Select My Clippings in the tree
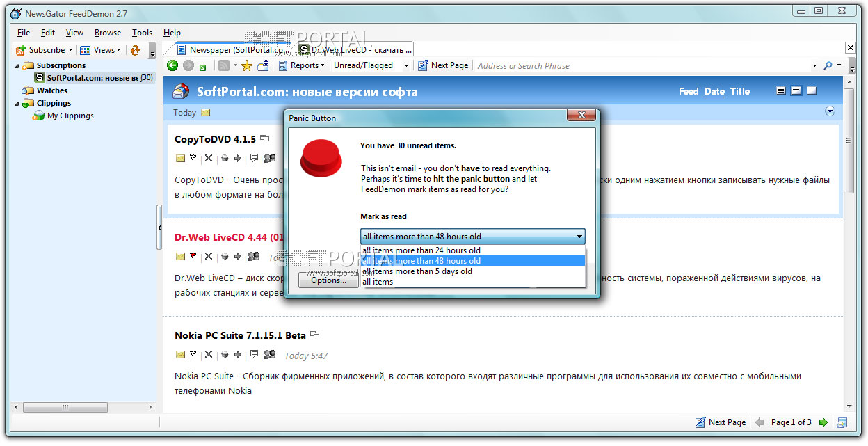This screenshot has height=446, width=868. tap(70, 116)
